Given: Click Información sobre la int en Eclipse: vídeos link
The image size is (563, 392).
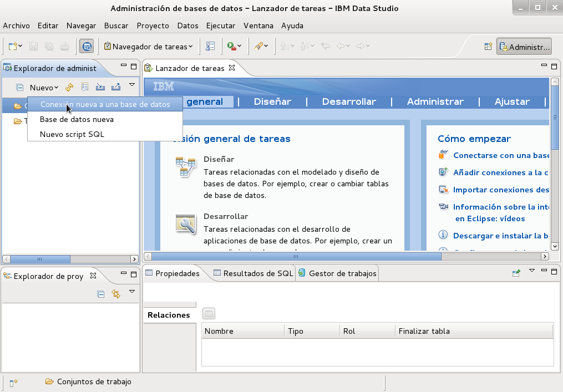Looking at the screenshot, I should [501, 213].
